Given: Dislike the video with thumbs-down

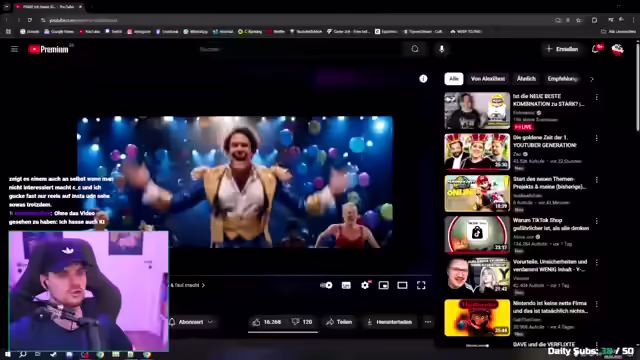Looking at the screenshot, I should click(302, 322).
